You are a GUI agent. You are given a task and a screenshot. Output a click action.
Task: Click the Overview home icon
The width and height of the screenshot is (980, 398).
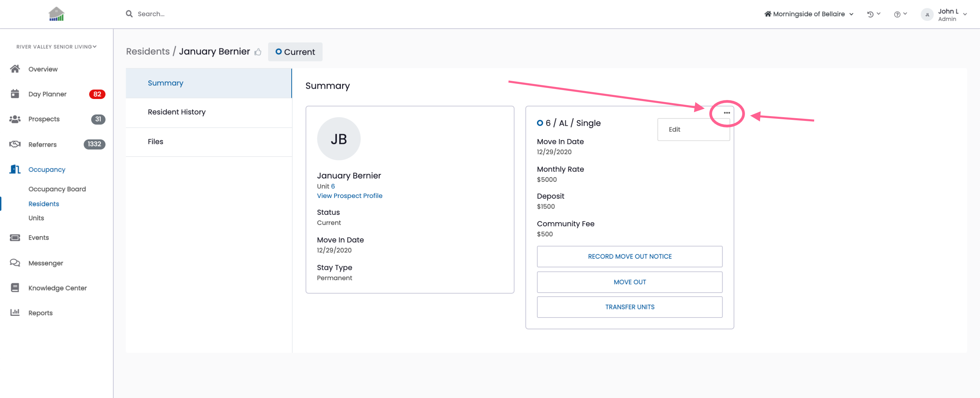click(15, 69)
